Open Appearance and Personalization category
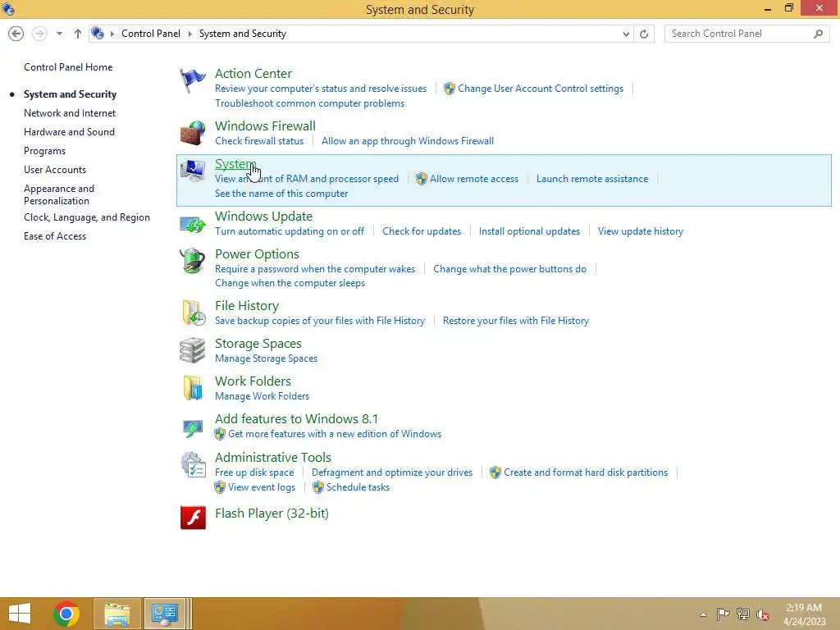Image resolution: width=840 pixels, height=630 pixels. tap(59, 194)
